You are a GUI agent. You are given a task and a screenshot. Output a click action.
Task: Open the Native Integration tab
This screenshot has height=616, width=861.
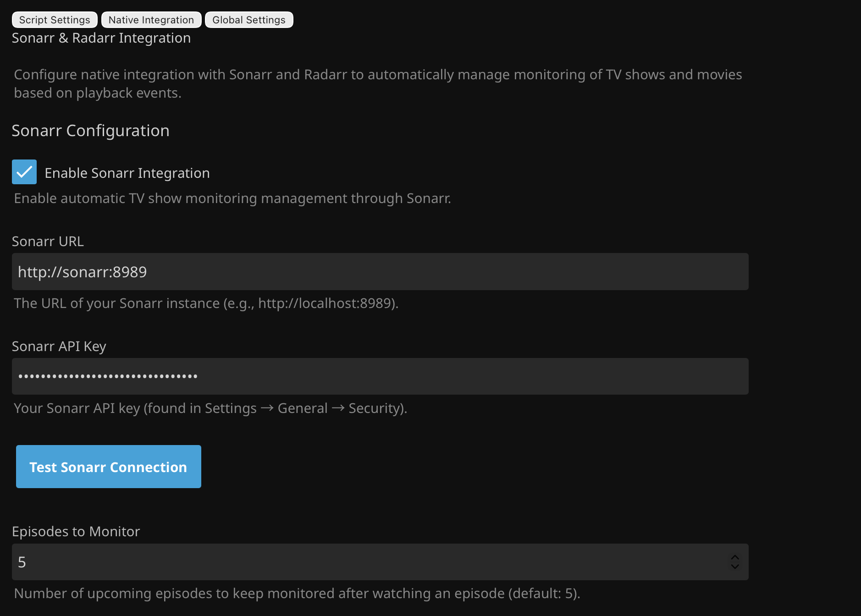[x=151, y=20]
